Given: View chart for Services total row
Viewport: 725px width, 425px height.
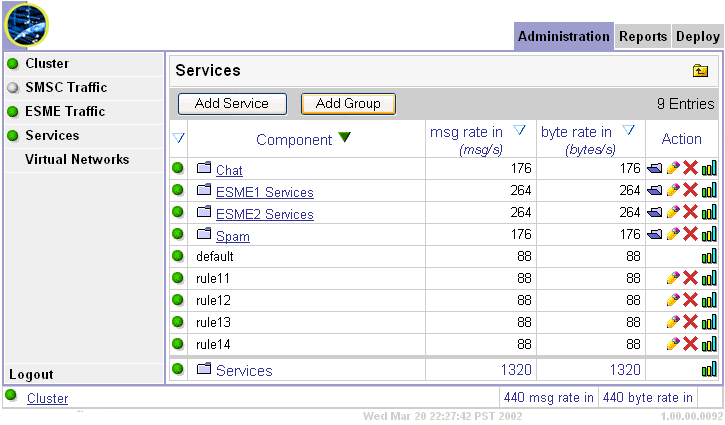Looking at the screenshot, I should [709, 370].
